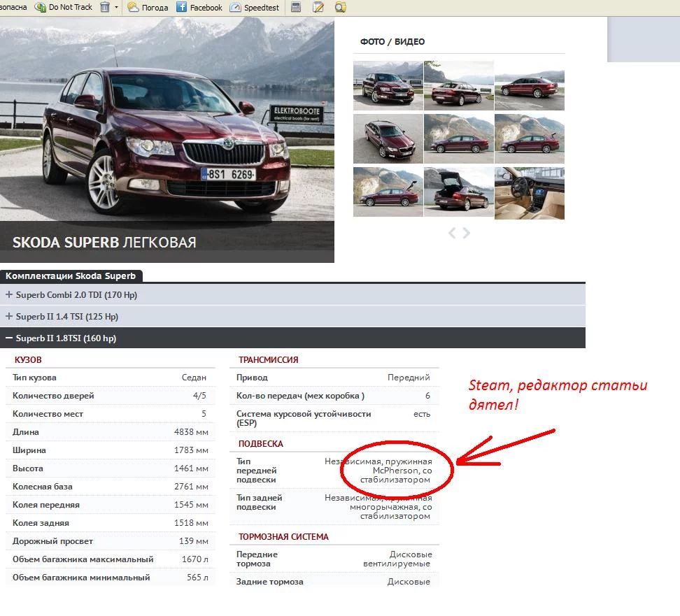Click Система курсовой устойчивости (ESP) row

[334, 418]
